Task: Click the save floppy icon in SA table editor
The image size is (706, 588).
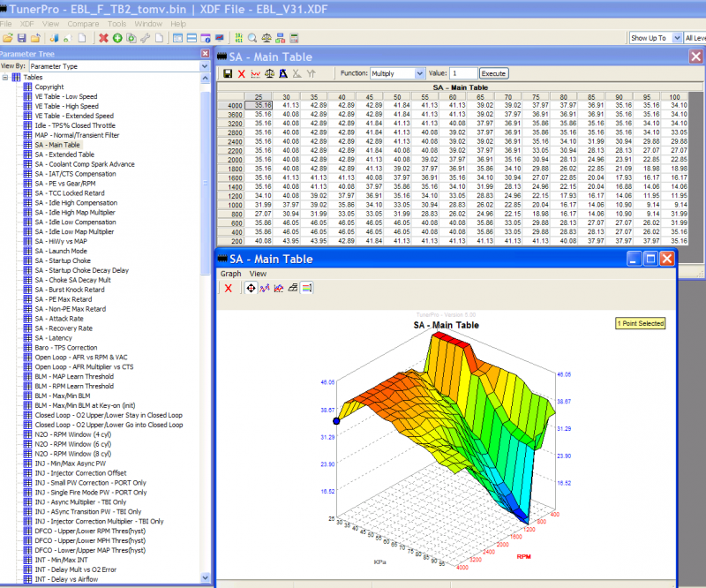Action: click(228, 73)
